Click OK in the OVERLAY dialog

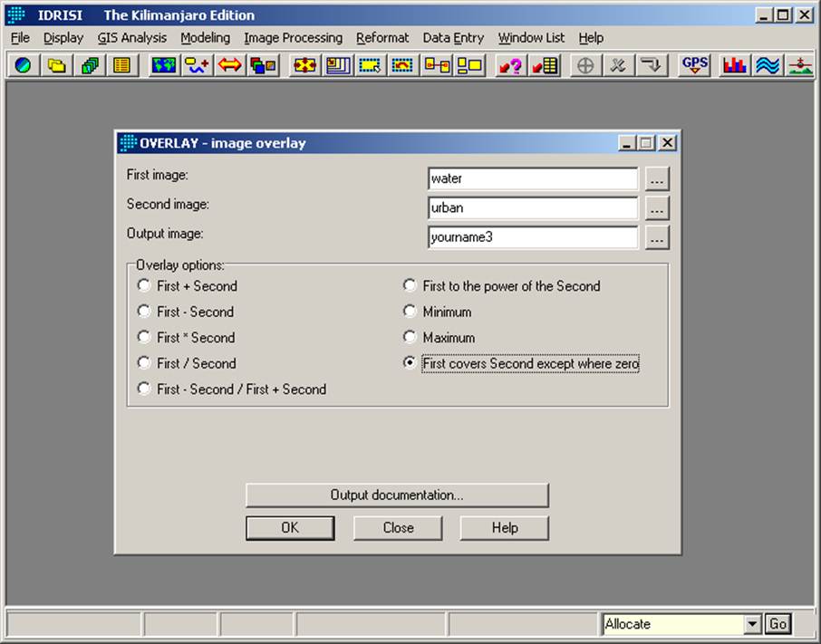pyautogui.click(x=290, y=527)
